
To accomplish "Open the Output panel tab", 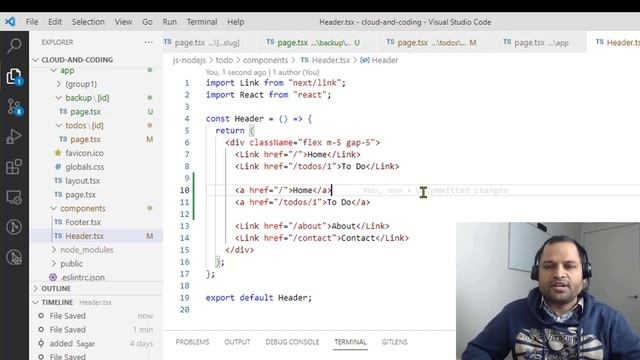I will 237,342.
